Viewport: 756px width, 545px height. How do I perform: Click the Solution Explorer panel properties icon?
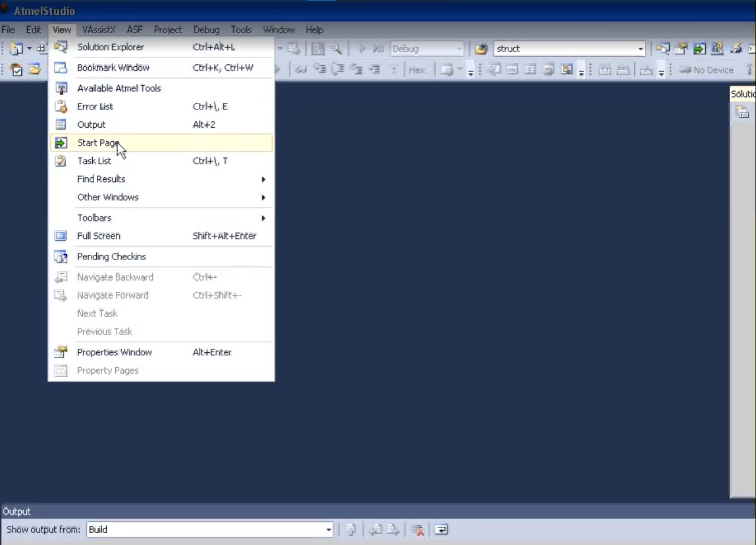(742, 112)
